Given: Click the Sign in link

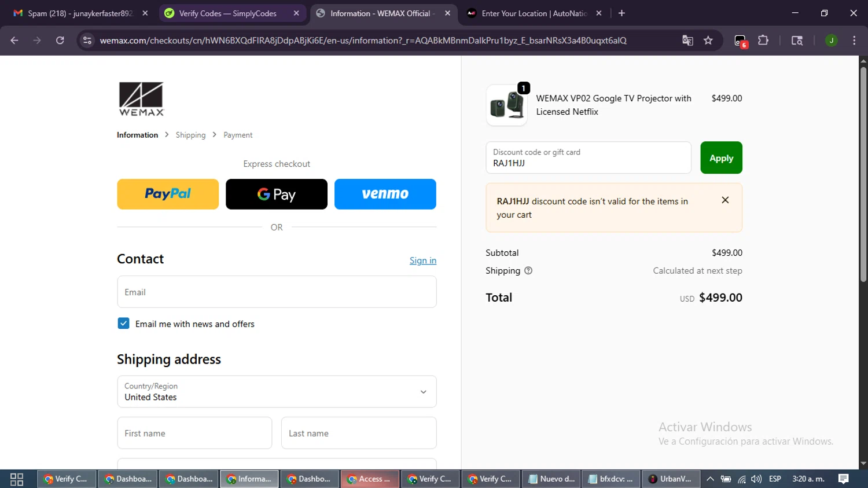Looking at the screenshot, I should tap(423, 260).
